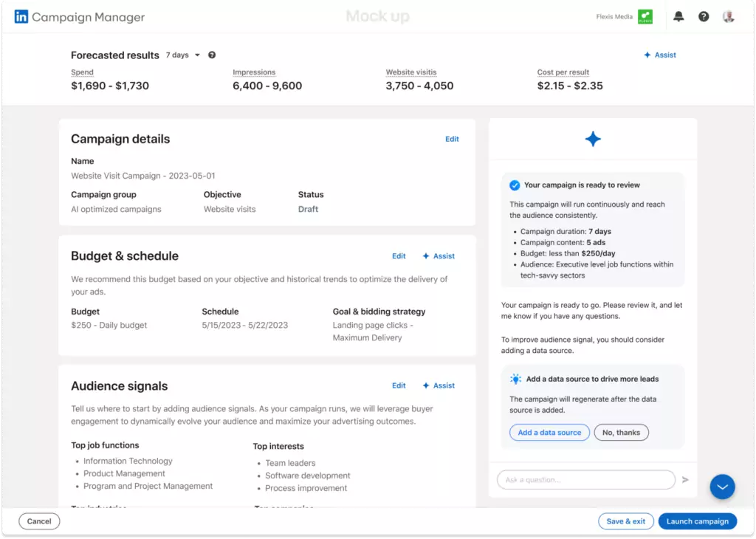Open the 7 days forecast dropdown
The width and height of the screenshot is (756, 539).
(183, 55)
